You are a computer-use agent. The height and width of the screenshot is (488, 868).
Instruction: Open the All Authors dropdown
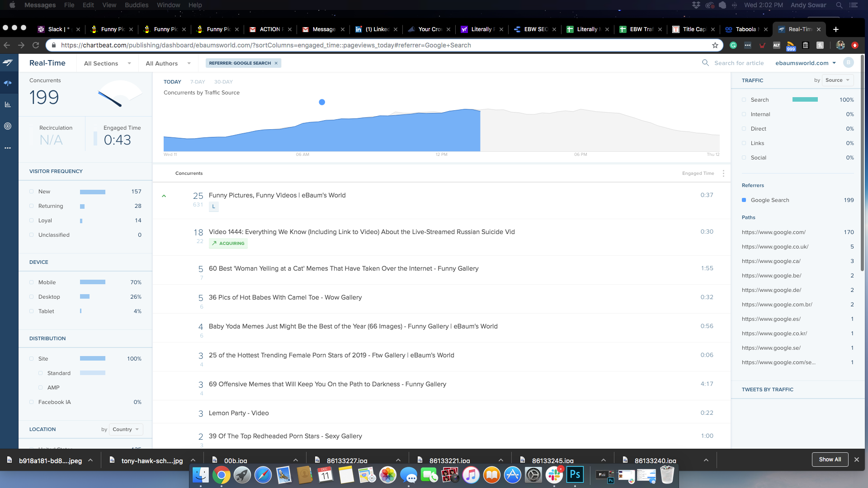(168, 63)
